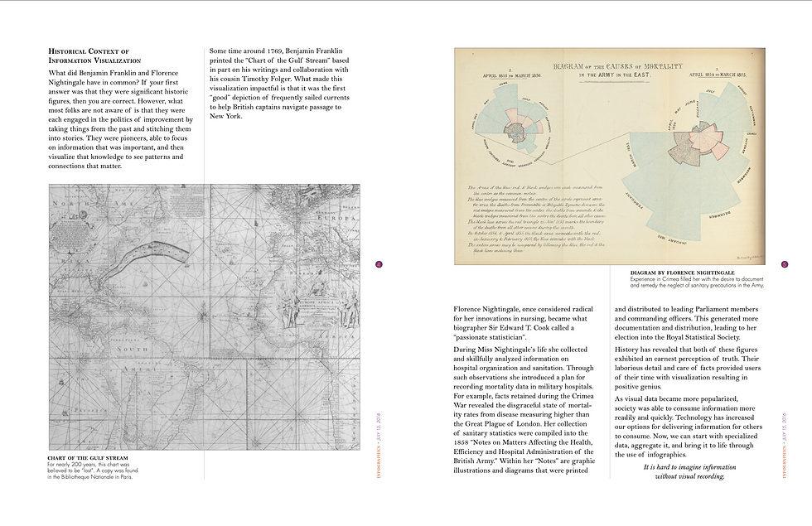The image size is (812, 526).
Task: Click the paragraph starting 'What did Benjamin Franklin'
Action: [121, 119]
